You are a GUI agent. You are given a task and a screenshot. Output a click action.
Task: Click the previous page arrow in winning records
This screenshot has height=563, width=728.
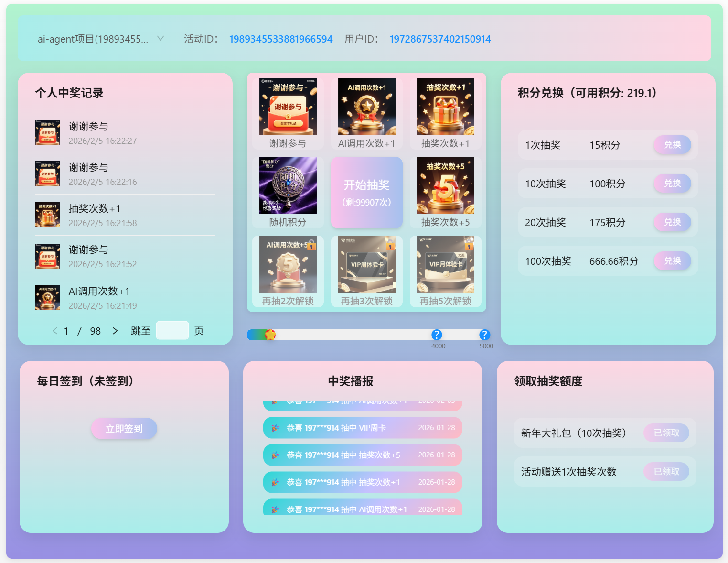[x=54, y=330]
